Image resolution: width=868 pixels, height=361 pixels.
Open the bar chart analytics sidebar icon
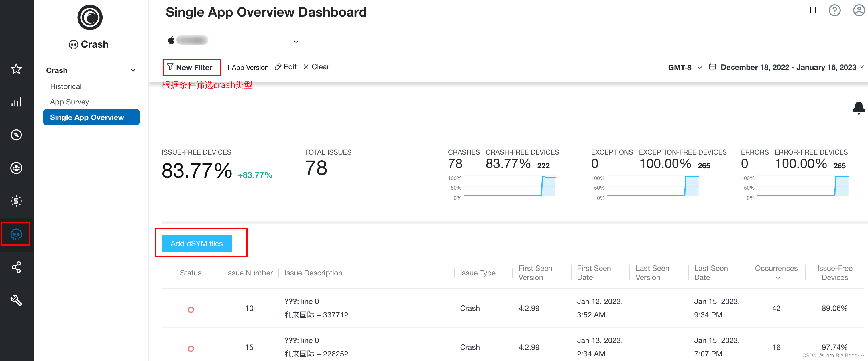tap(16, 102)
